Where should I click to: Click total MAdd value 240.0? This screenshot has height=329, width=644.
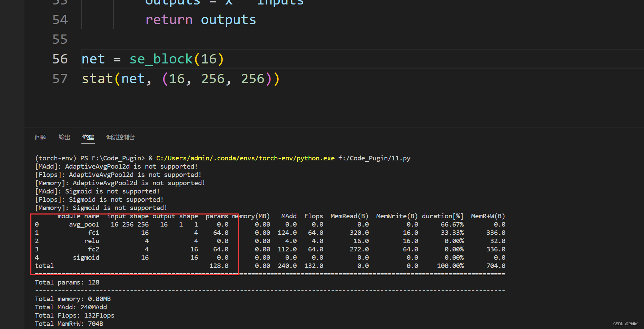click(x=287, y=266)
